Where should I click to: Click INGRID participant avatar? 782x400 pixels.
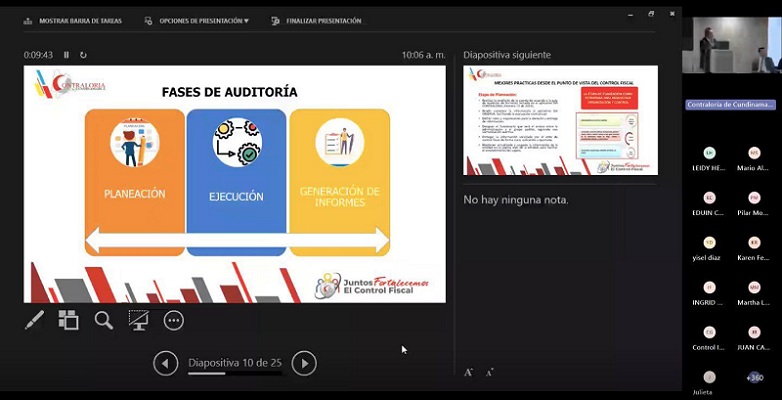(x=709, y=287)
